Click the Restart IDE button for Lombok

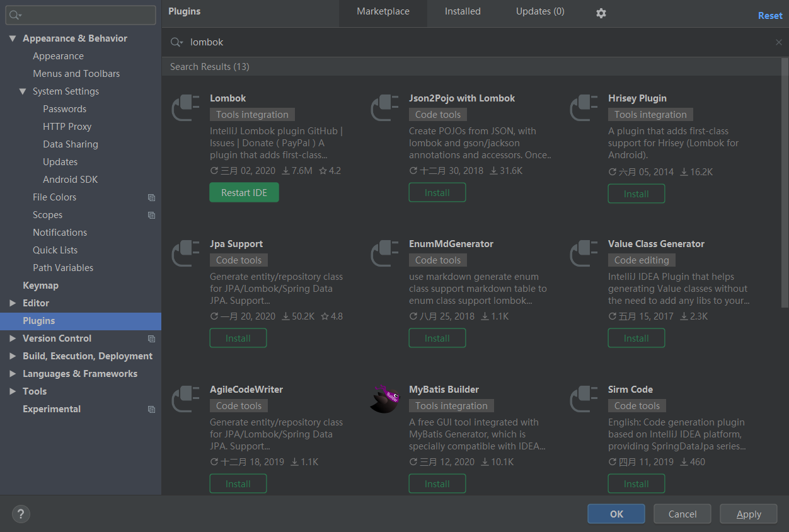click(244, 192)
